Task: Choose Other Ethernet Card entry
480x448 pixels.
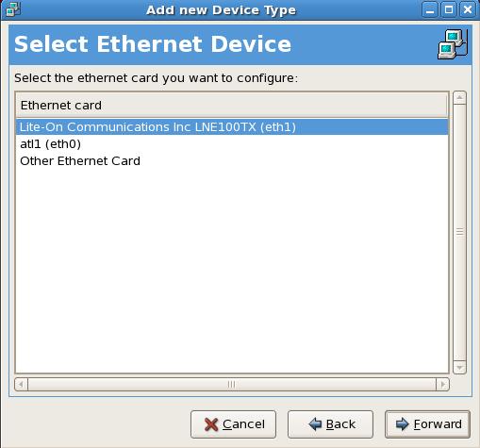Action: [x=232, y=161]
